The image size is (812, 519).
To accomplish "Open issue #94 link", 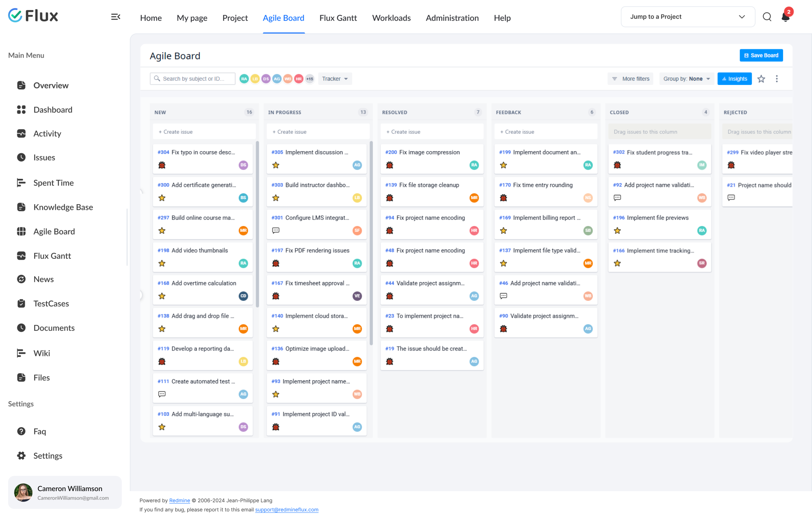I will pyautogui.click(x=390, y=218).
